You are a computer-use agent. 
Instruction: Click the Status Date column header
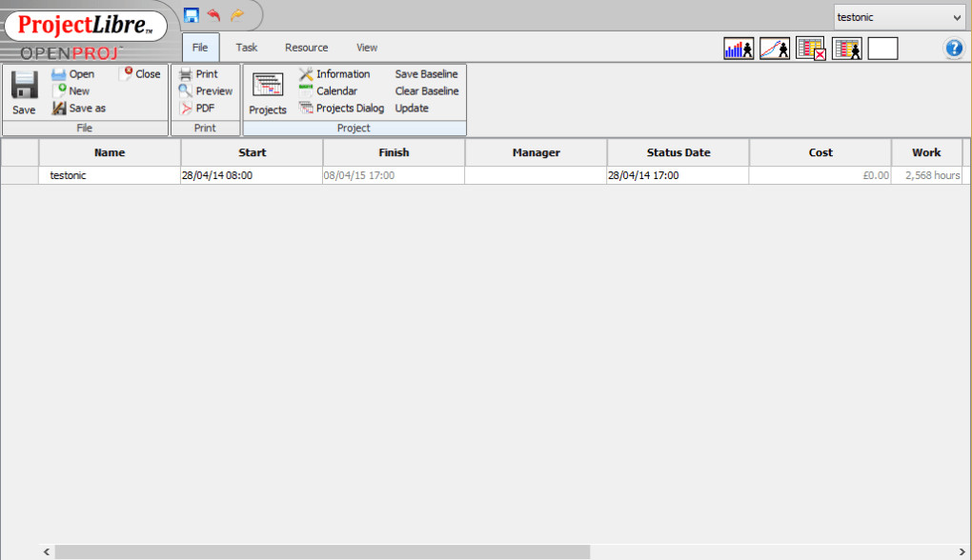[x=678, y=152]
